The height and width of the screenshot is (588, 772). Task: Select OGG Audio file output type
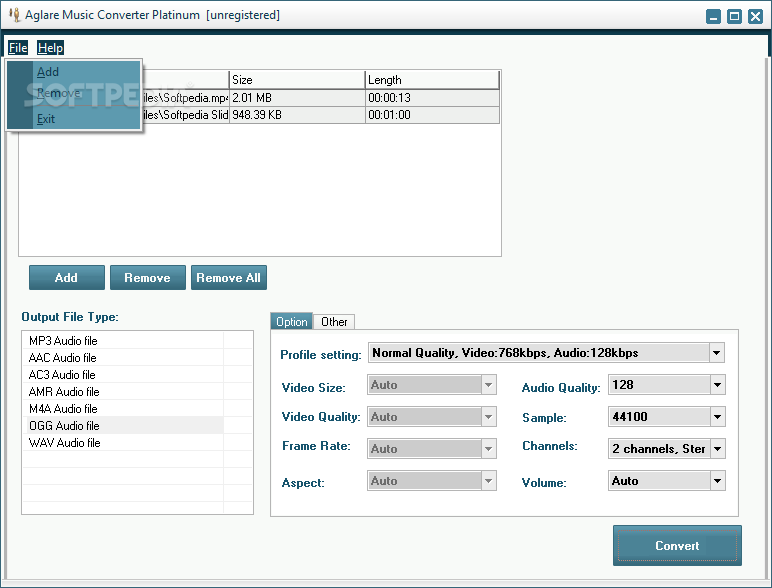point(123,426)
